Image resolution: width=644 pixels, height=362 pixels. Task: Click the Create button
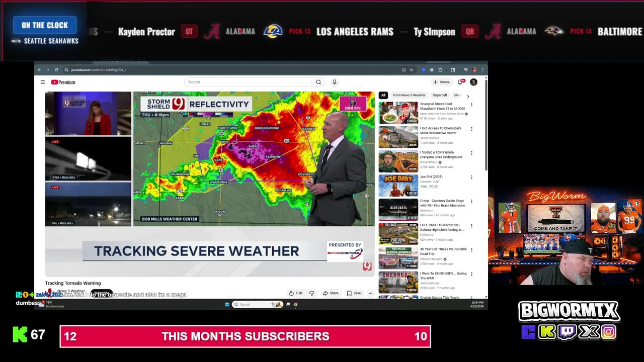pyautogui.click(x=441, y=82)
